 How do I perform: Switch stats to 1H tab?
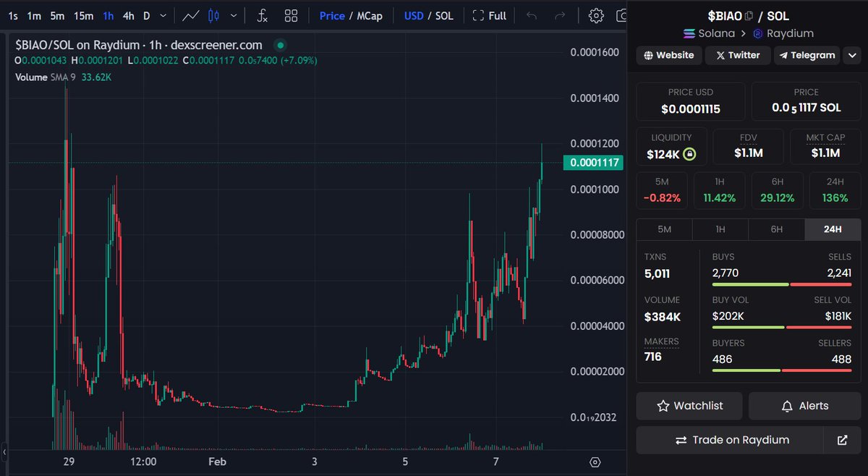pyautogui.click(x=720, y=229)
